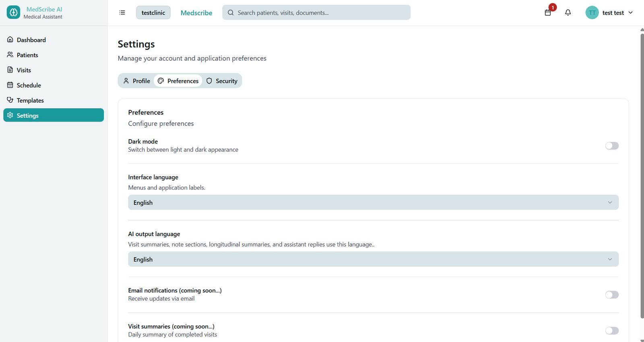Click the page vertical scrollbar
644x342 pixels.
click(x=642, y=176)
